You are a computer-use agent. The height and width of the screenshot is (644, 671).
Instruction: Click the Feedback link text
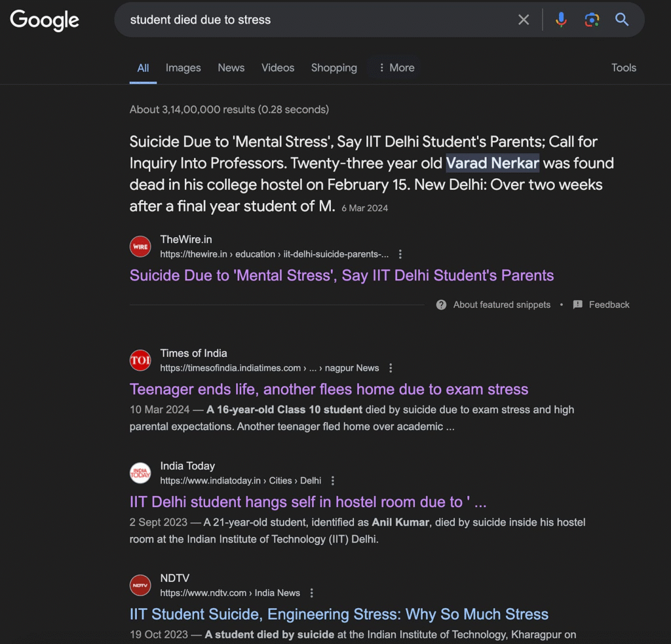609,305
